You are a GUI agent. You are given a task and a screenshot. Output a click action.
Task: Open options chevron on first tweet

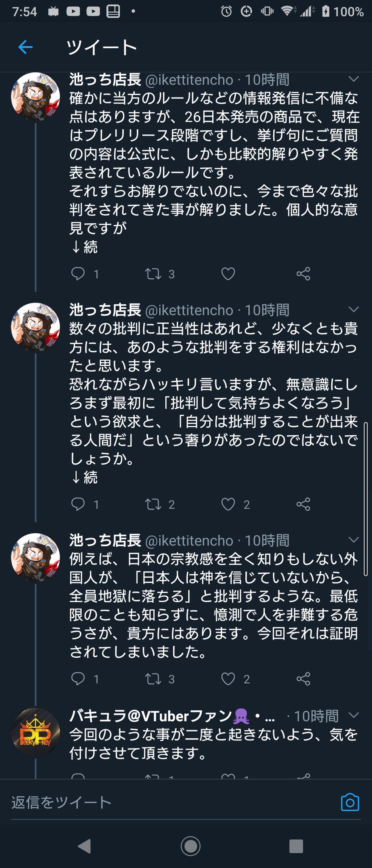353,79
